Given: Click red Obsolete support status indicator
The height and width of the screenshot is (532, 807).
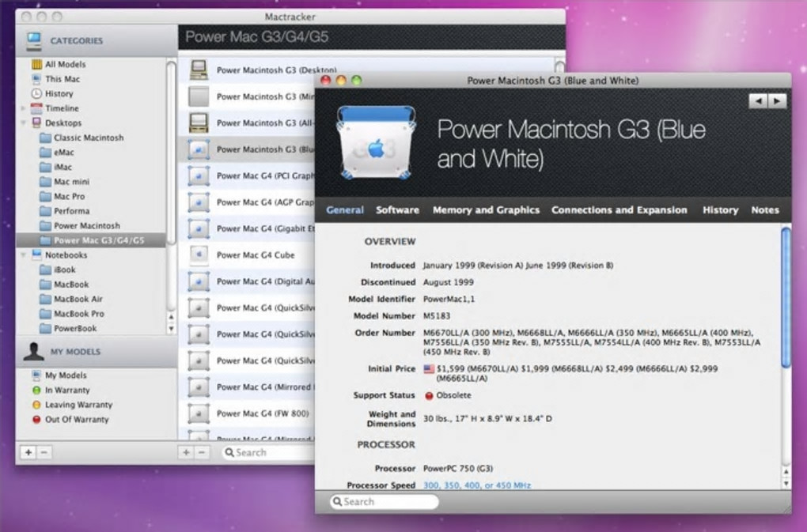Looking at the screenshot, I should point(429,396).
